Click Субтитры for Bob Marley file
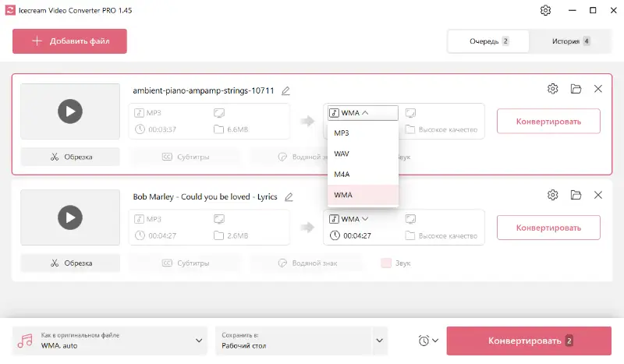The image size is (624, 364). tap(186, 263)
